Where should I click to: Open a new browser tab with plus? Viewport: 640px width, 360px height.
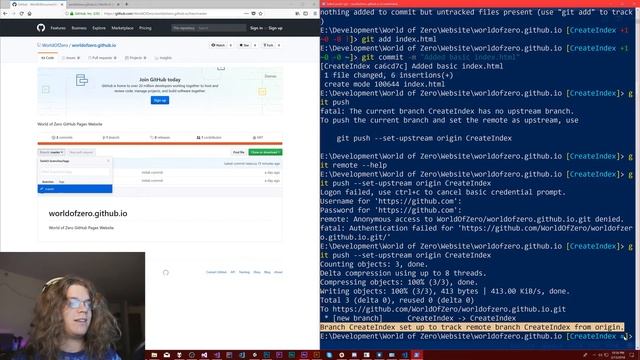tap(127, 4)
